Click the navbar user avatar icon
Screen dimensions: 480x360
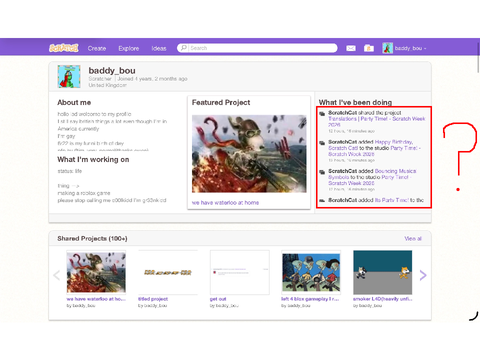388,48
